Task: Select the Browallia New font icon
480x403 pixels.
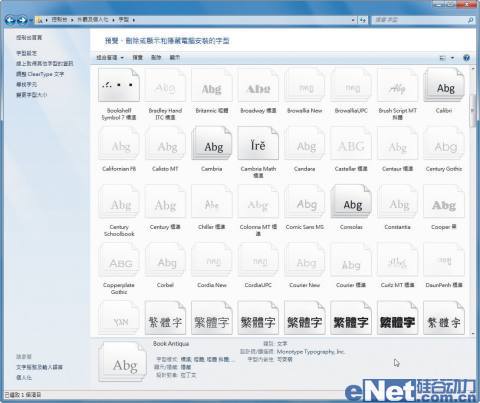Action: (x=304, y=85)
